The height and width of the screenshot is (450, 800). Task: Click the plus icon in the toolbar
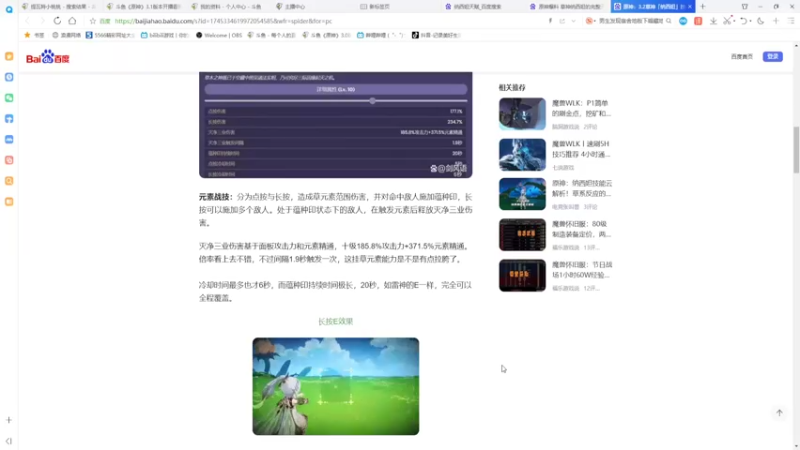[776, 21]
